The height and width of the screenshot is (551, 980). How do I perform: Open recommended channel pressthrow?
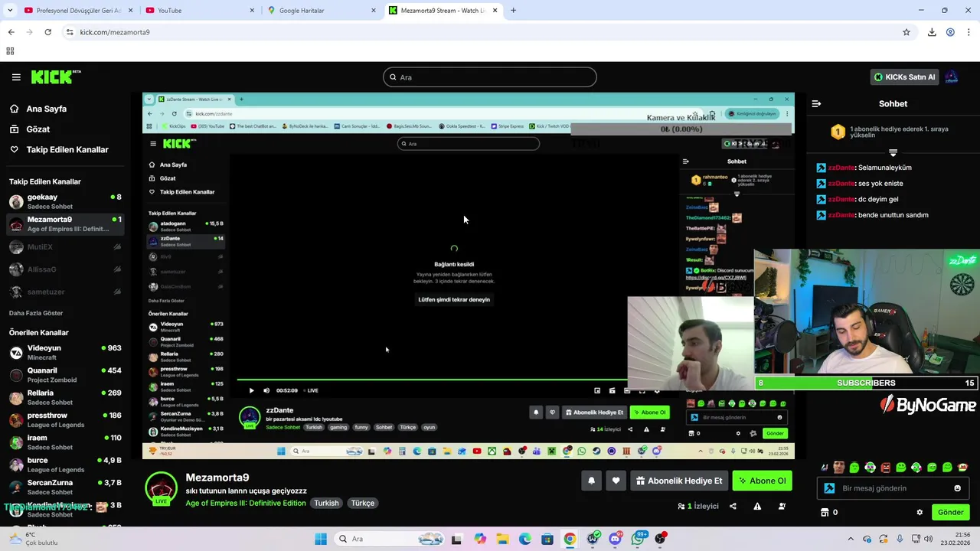(65, 419)
